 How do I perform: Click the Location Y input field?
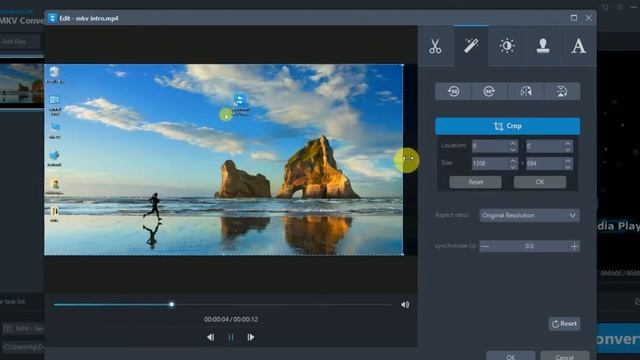[x=544, y=146]
